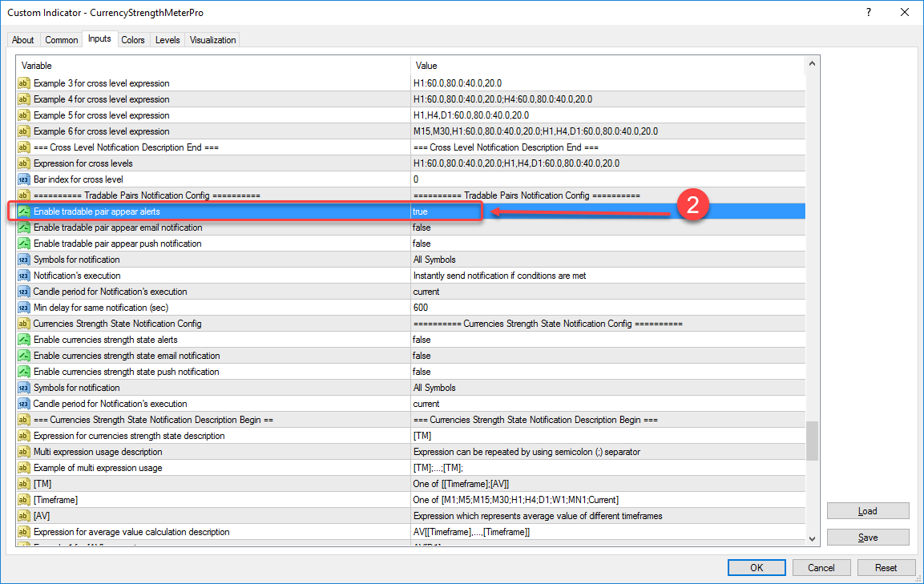Click the scrollbar up arrow
This screenshot has width=924, height=584.
point(812,63)
